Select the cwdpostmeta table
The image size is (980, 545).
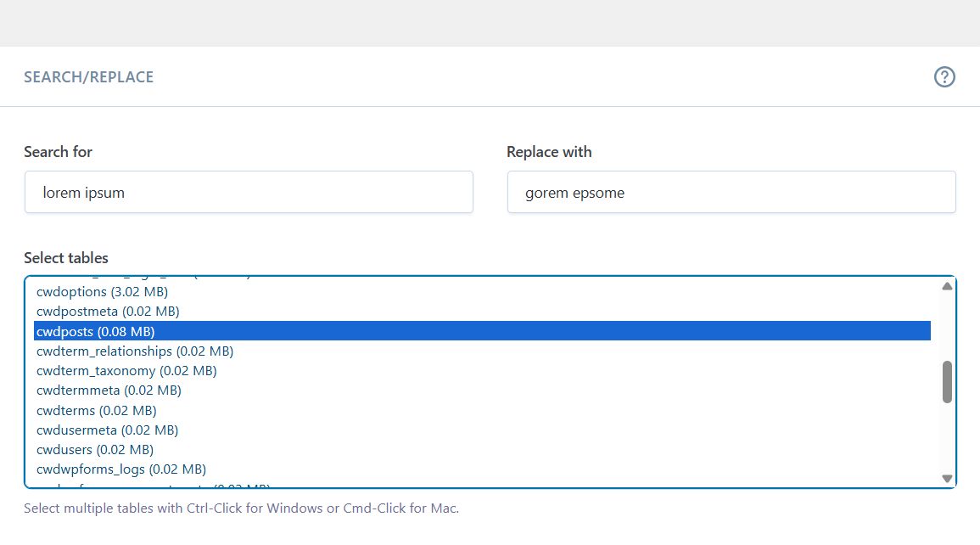click(x=108, y=312)
